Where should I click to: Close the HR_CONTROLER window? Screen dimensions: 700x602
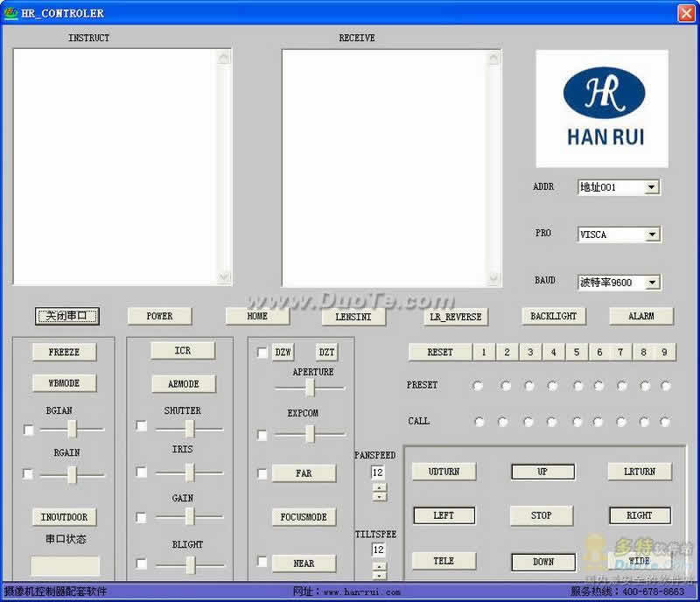click(686, 13)
